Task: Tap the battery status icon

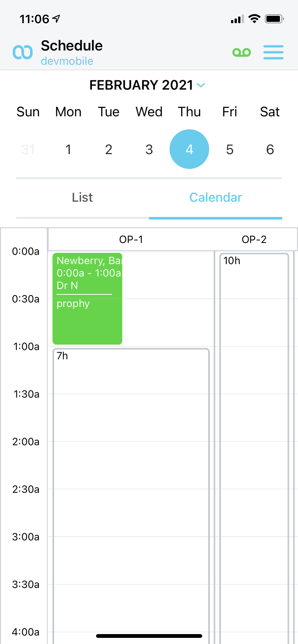Action: [274, 19]
